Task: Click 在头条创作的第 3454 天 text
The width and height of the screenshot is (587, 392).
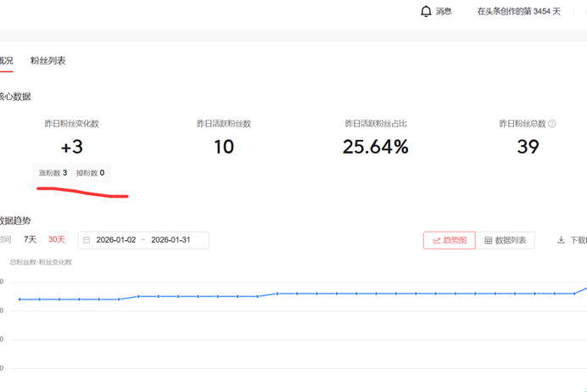Action: coord(518,11)
